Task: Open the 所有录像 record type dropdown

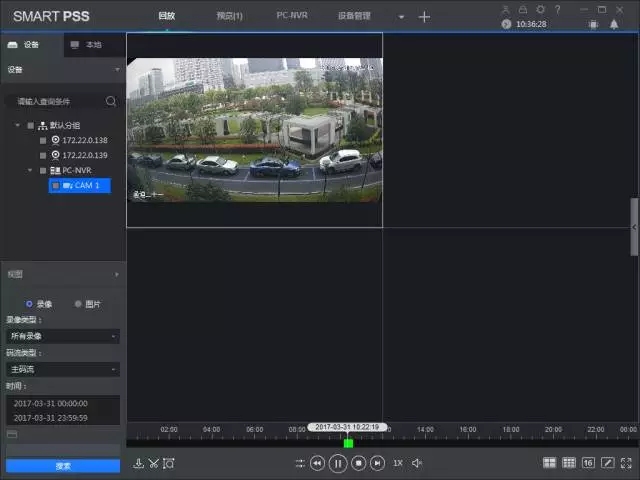Action: pos(63,336)
